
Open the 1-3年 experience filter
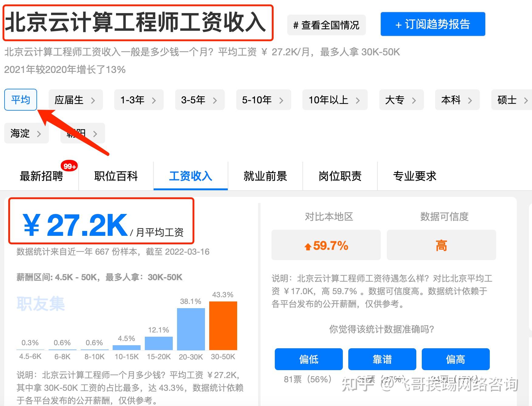[139, 100]
